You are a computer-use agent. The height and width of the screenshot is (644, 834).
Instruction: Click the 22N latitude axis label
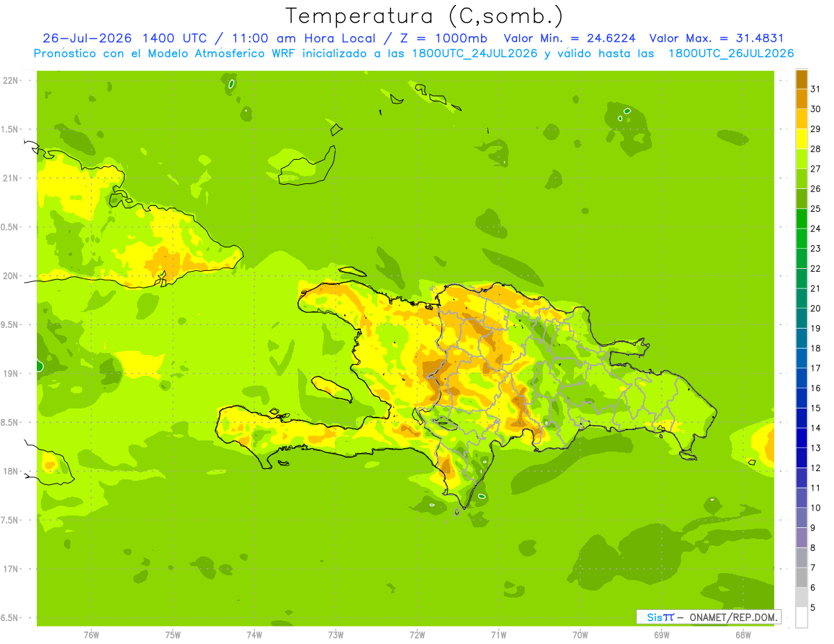coord(12,81)
